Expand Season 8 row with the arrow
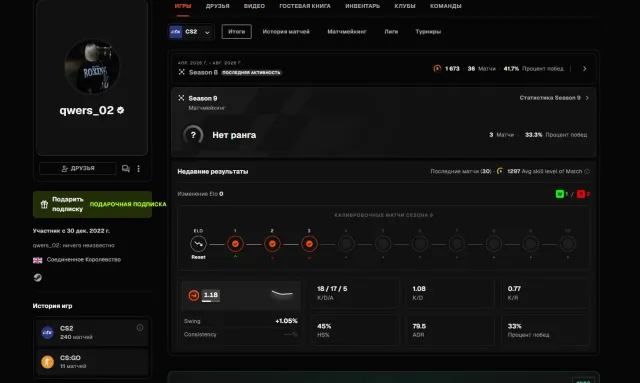Screen dimensions: 640x383 (584, 69)
